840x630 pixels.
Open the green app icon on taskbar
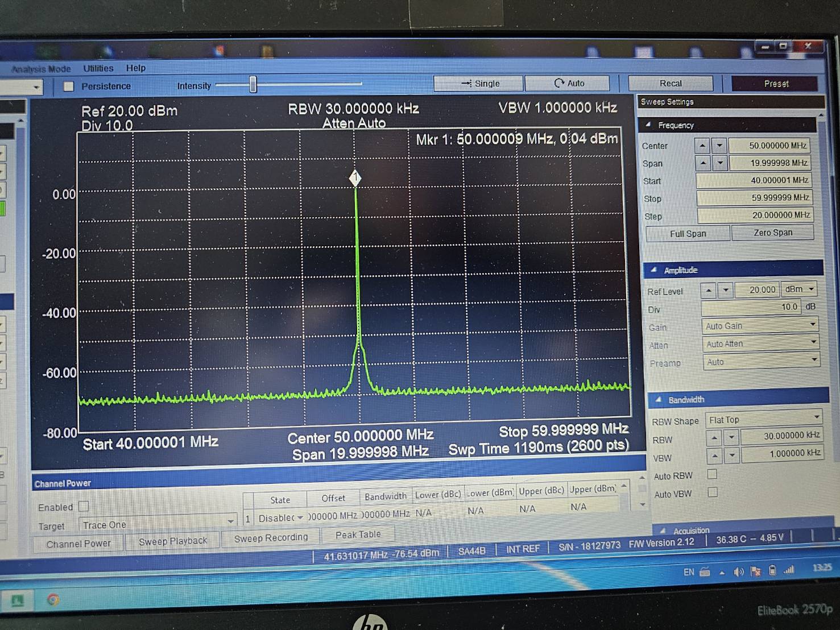click(x=18, y=600)
